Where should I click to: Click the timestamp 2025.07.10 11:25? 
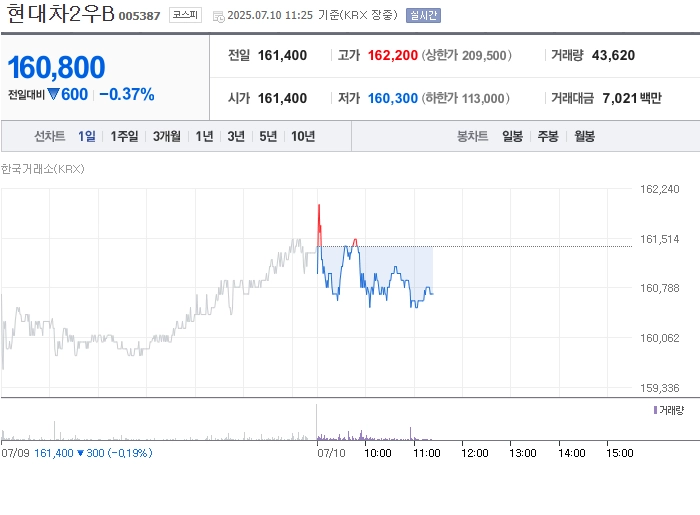click(x=270, y=15)
